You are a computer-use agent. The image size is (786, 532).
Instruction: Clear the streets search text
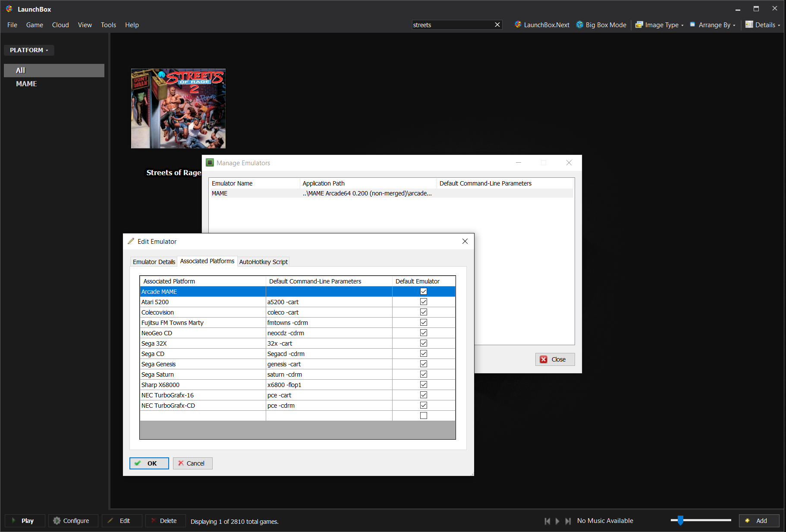pos(497,25)
